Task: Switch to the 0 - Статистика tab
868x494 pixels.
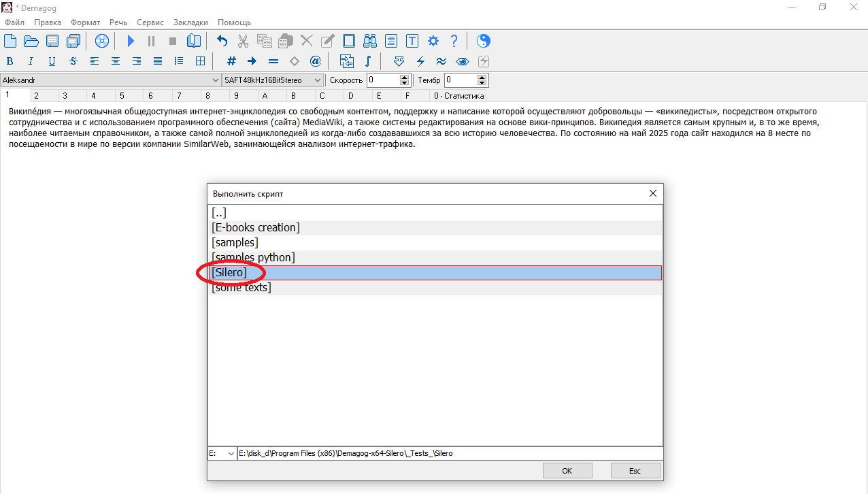Action: [458, 96]
